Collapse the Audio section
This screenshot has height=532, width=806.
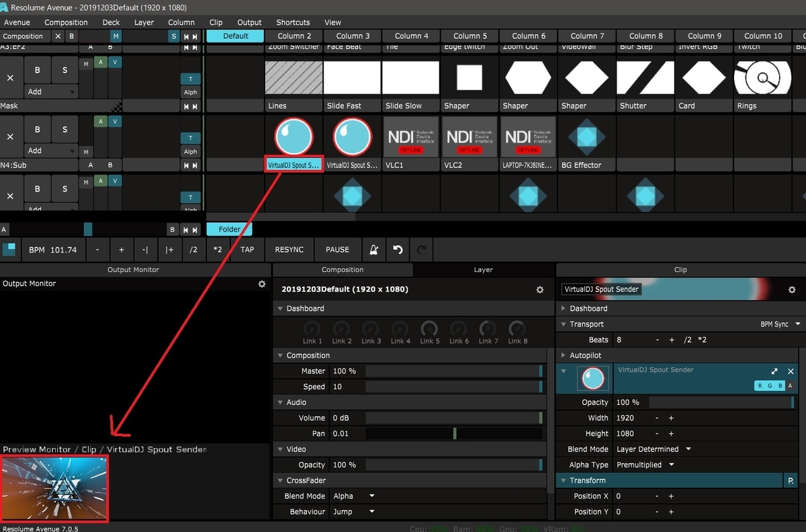tap(280, 402)
